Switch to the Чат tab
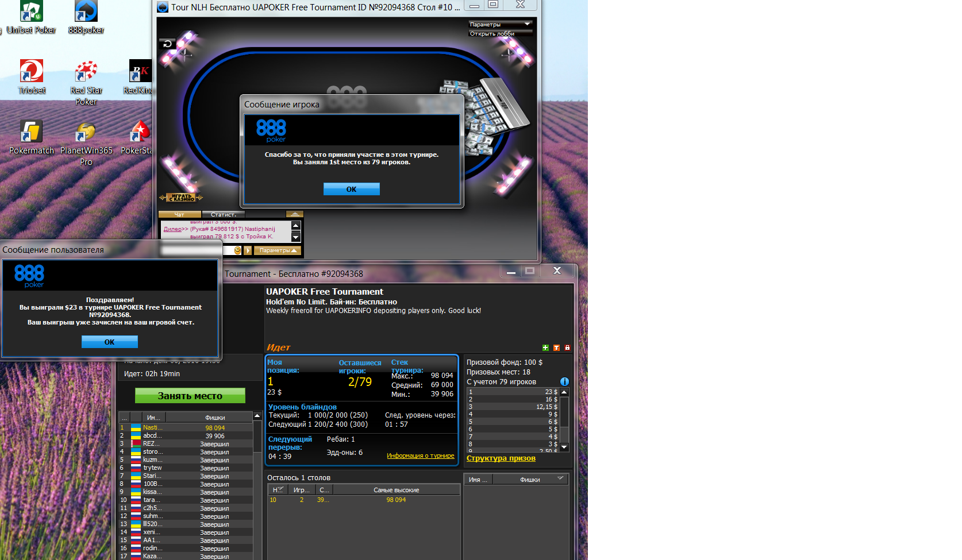 180,214
